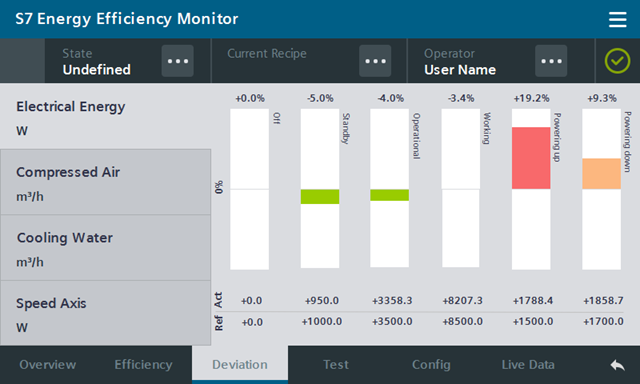Viewport: 640px width, 384px height.
Task: Click the reference value +1500.0
Action: click(533, 322)
